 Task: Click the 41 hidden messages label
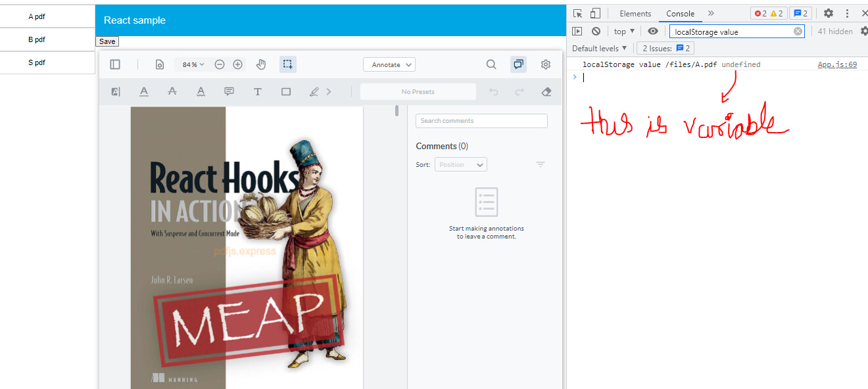tap(835, 32)
